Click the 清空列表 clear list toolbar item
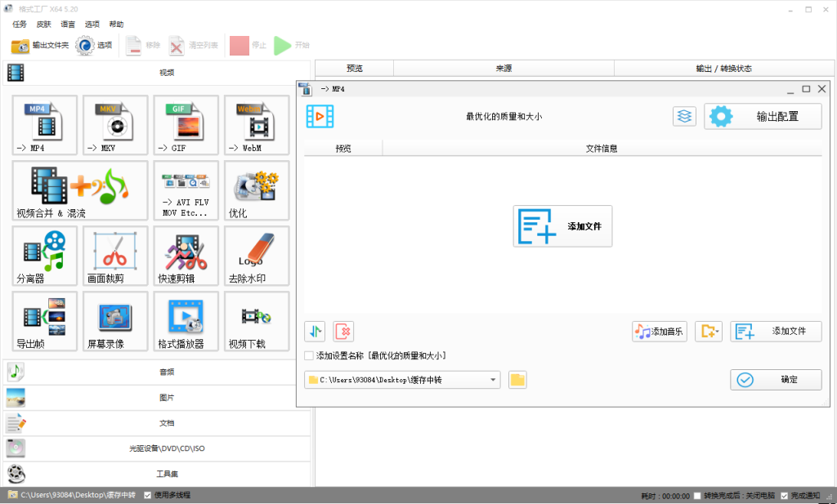The image size is (837, 504). pos(188,46)
